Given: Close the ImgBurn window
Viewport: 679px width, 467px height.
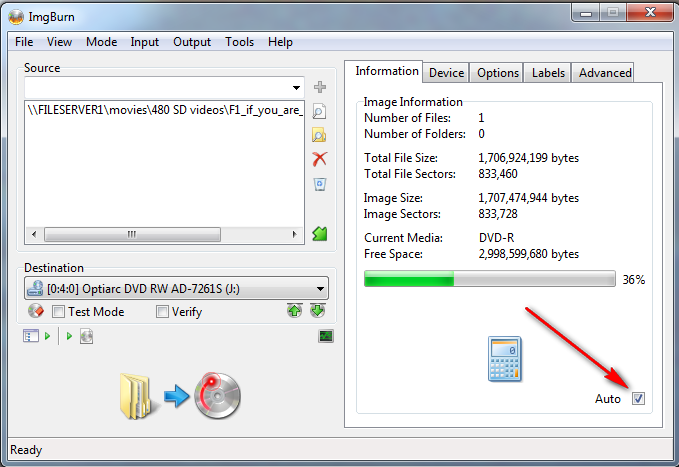Looking at the screenshot, I should 650,12.
